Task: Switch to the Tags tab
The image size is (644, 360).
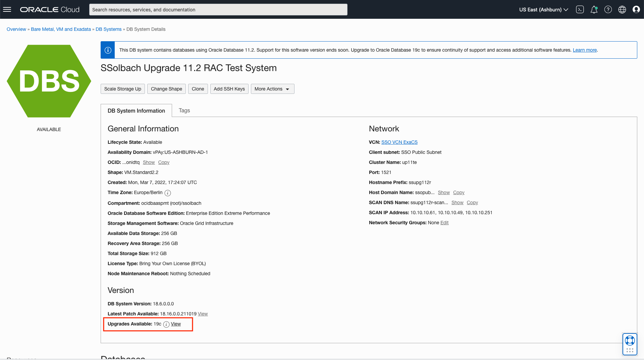Action: tap(184, 110)
